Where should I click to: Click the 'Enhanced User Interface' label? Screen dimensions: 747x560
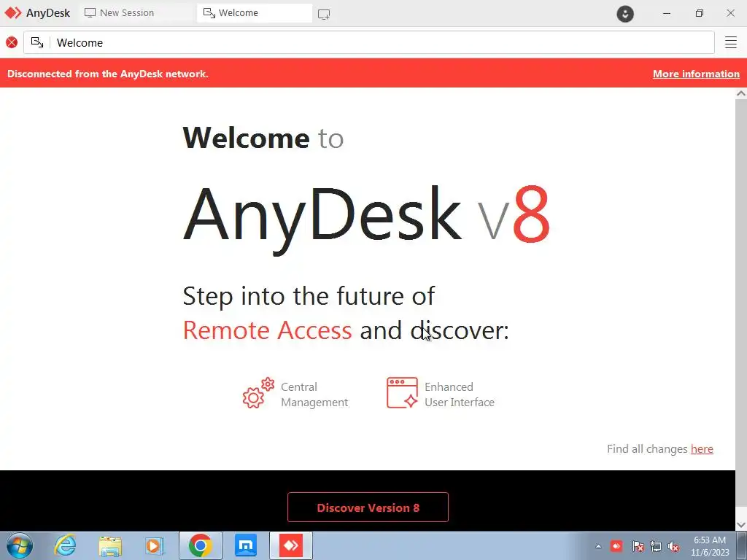(460, 394)
